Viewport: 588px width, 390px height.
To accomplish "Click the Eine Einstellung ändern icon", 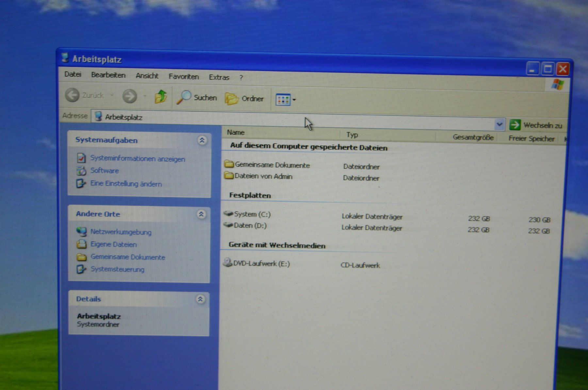I will pos(81,183).
